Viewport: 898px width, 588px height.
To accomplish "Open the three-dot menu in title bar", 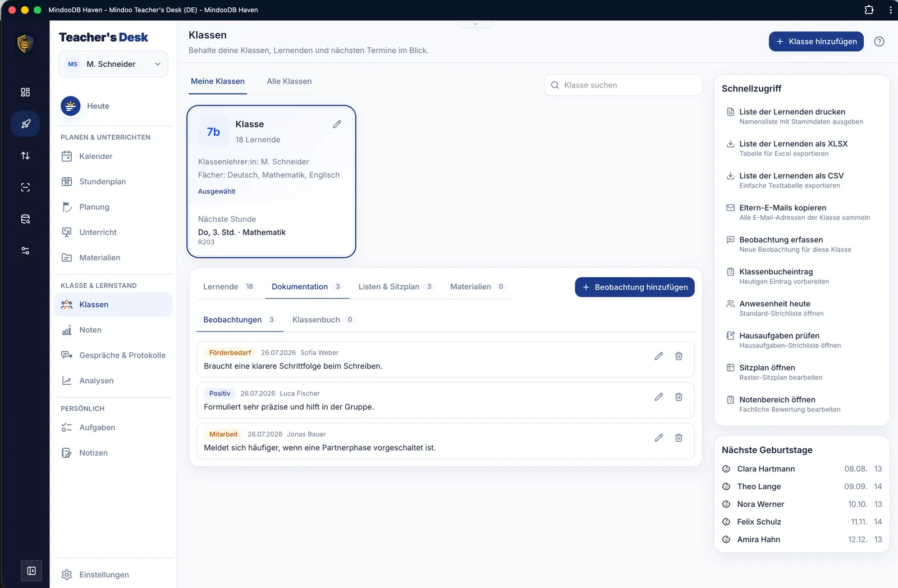I will pyautogui.click(x=891, y=10).
